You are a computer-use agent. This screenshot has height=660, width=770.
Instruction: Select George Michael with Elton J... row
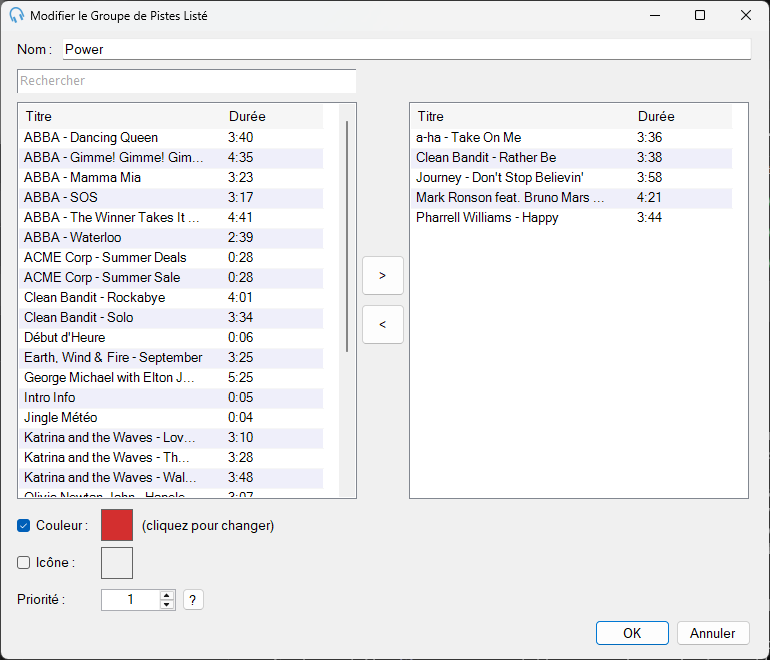[x=171, y=378]
